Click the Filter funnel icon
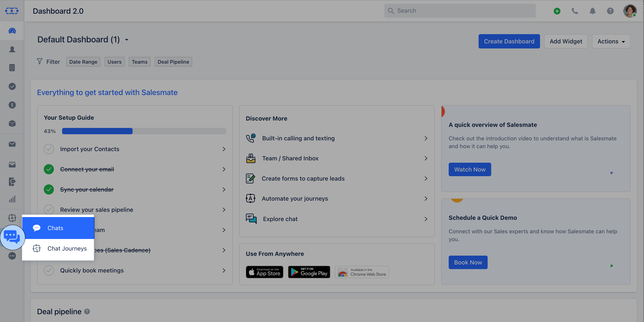Viewport: 644px width, 322px height. [x=40, y=61]
